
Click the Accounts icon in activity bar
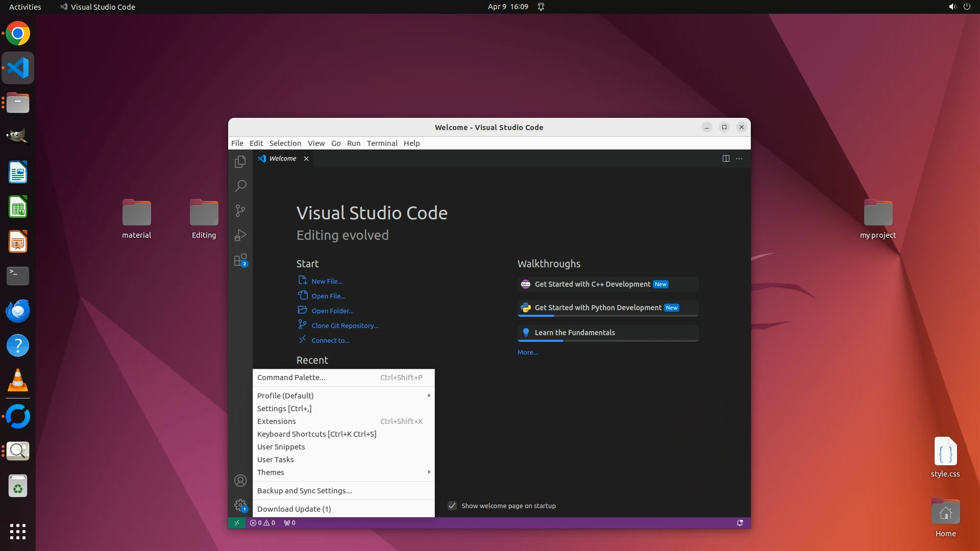click(240, 481)
